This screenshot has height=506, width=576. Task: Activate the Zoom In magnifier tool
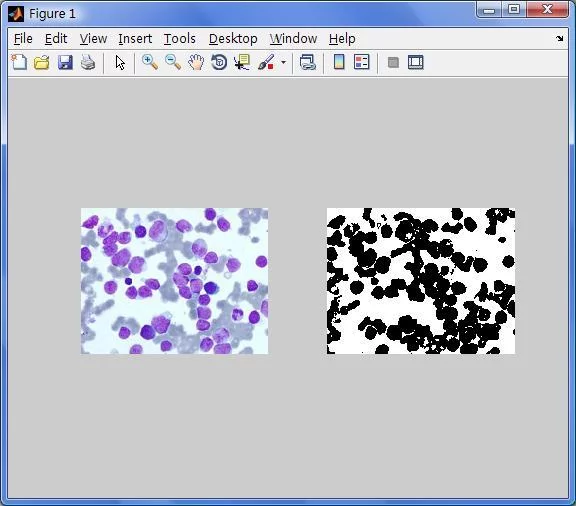(150, 62)
